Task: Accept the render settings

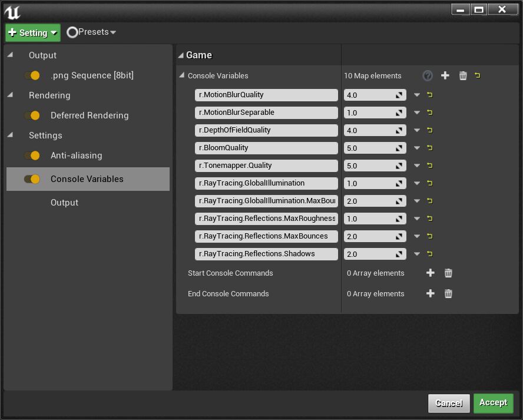Action: point(493,403)
